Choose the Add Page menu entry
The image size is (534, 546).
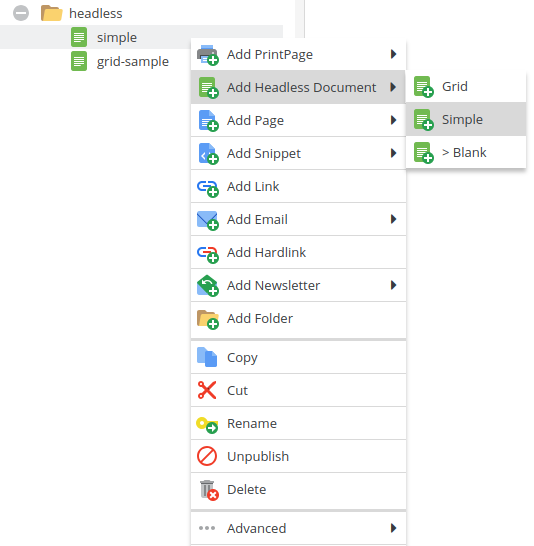pyautogui.click(x=298, y=120)
